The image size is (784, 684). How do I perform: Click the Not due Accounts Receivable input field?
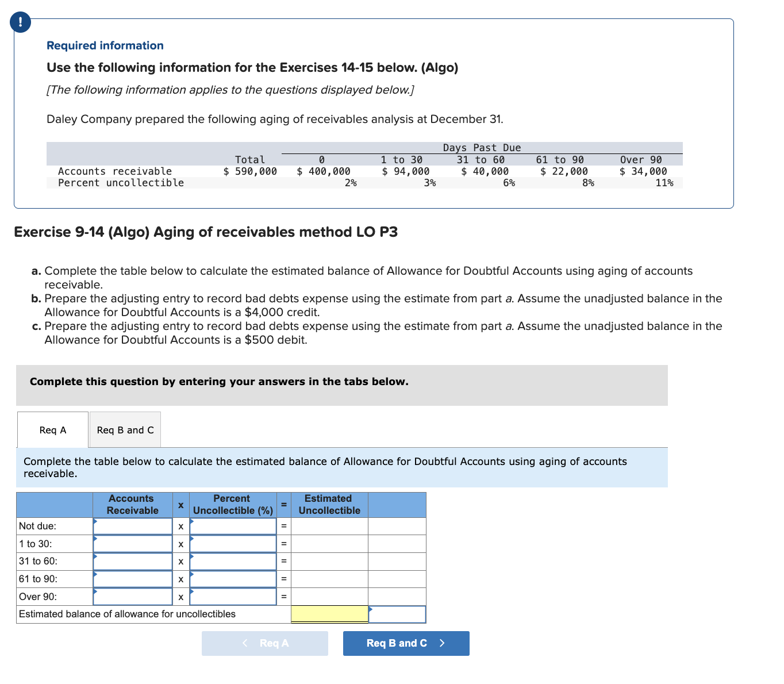click(132, 526)
